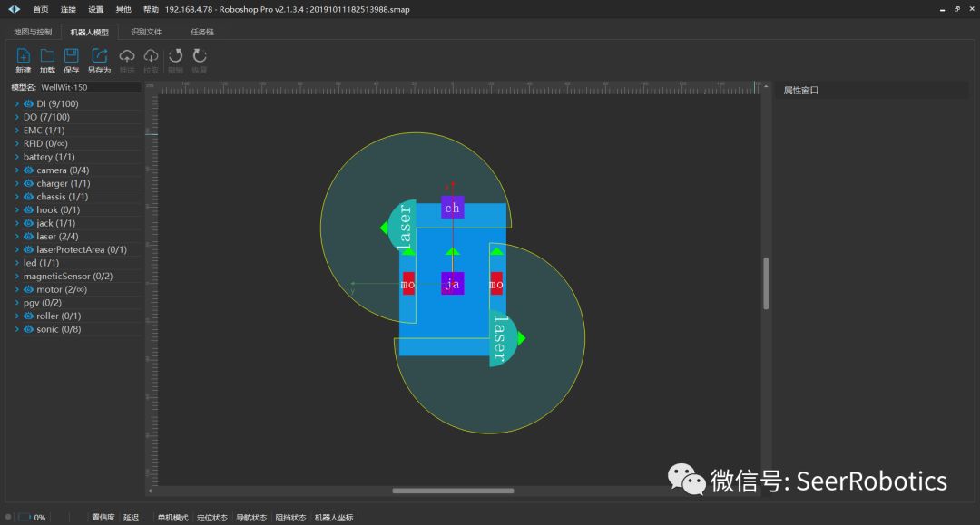This screenshot has width=980, height=525.
Task: Click the 模型名 WellWit-150 name field
Action: [x=89, y=88]
